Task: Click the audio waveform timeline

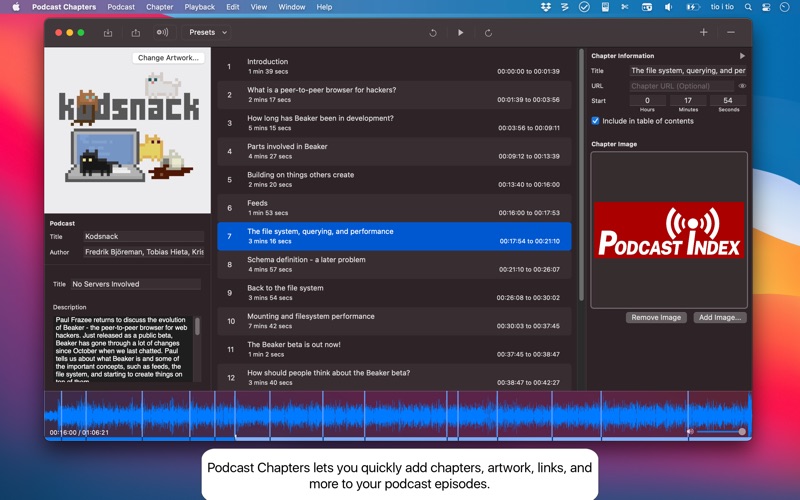Action: click(398, 415)
